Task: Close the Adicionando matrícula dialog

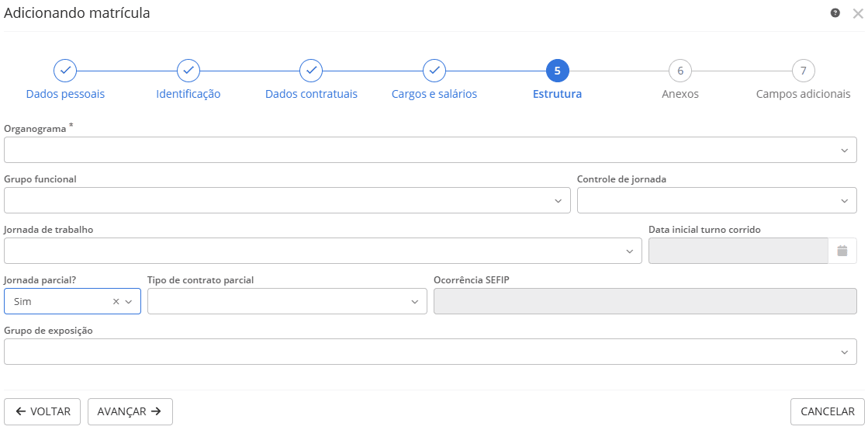Action: point(857,13)
